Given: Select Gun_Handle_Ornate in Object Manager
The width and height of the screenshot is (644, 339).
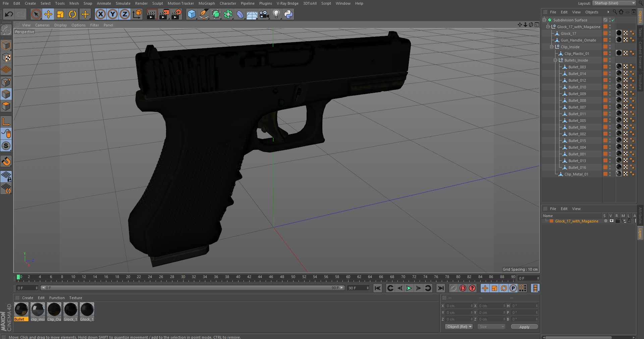Looking at the screenshot, I should click(x=578, y=40).
